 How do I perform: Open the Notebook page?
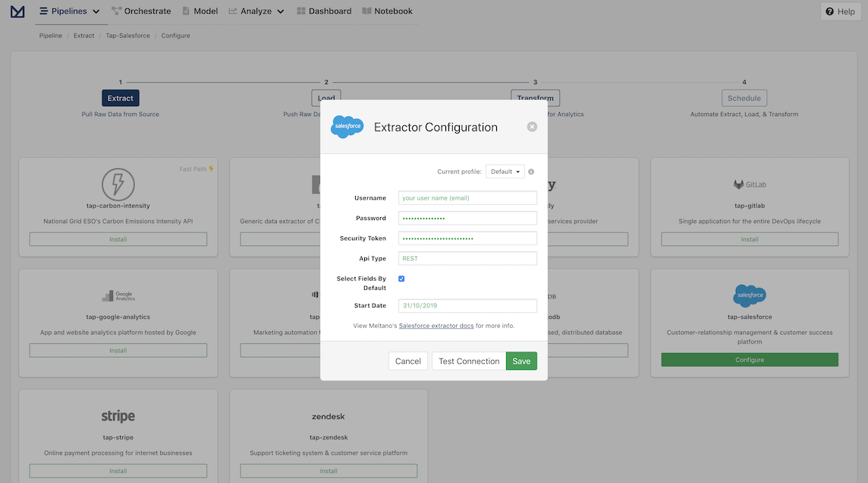point(387,11)
